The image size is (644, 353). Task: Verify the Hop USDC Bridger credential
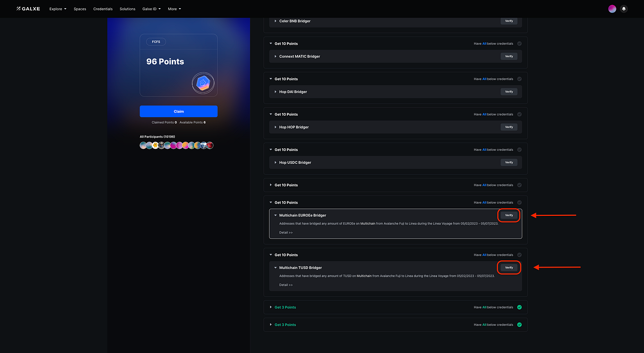pyautogui.click(x=509, y=162)
